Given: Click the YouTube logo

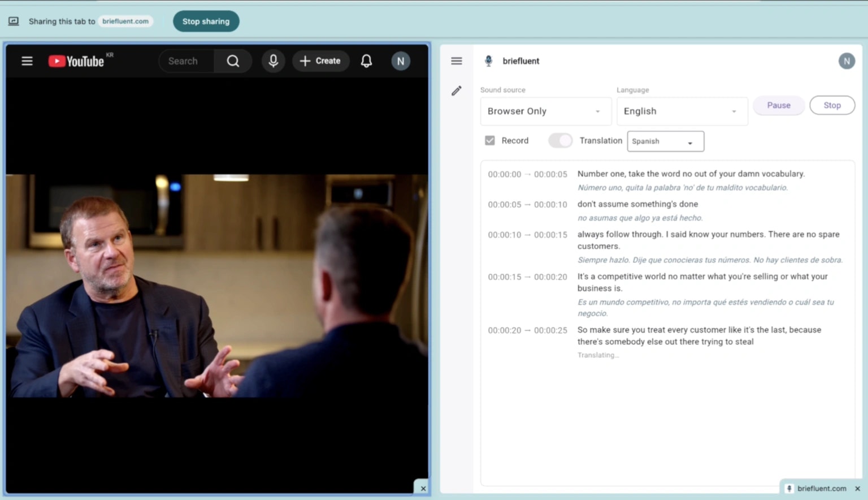Looking at the screenshot, I should 77,61.
